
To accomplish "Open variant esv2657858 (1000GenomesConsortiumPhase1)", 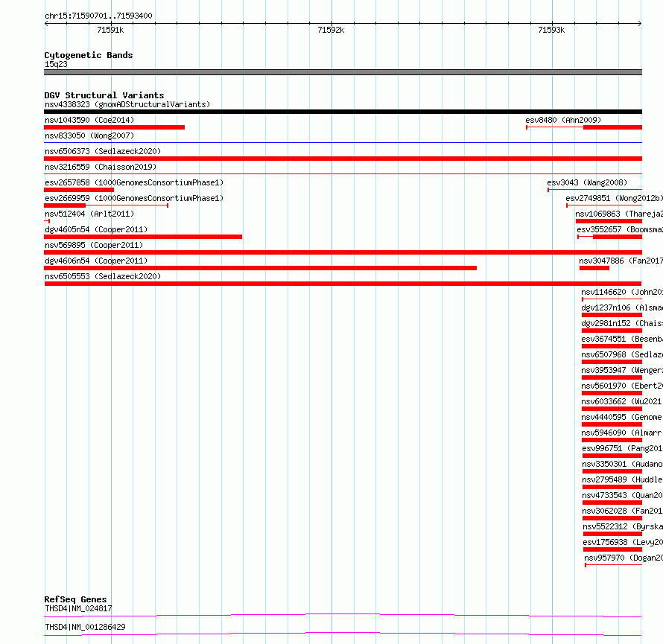I will (x=134, y=182).
